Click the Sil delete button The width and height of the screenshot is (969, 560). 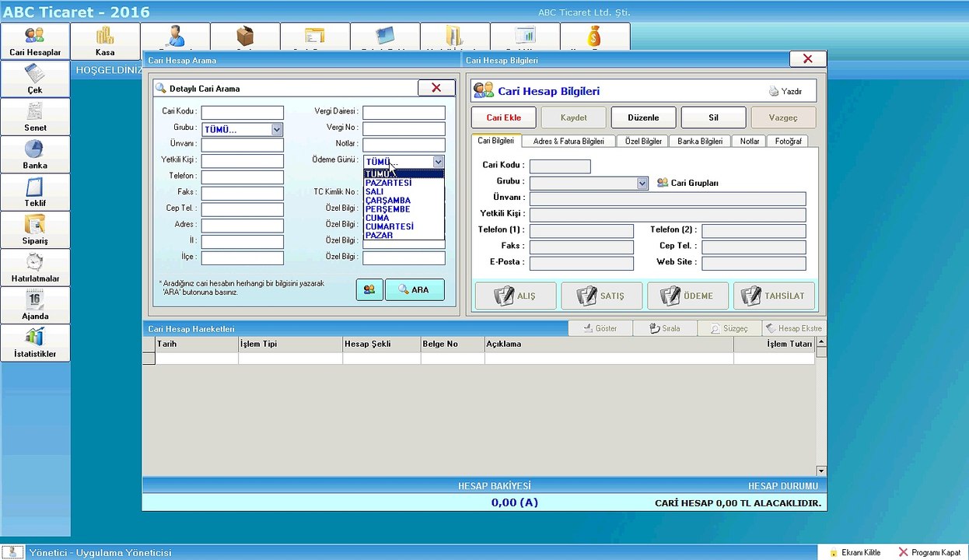click(713, 117)
